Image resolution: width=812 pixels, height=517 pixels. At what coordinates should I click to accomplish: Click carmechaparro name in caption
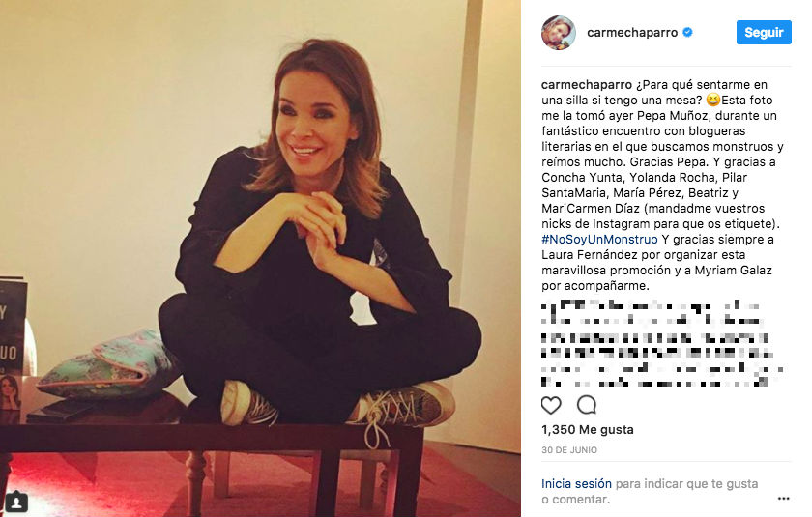point(587,84)
